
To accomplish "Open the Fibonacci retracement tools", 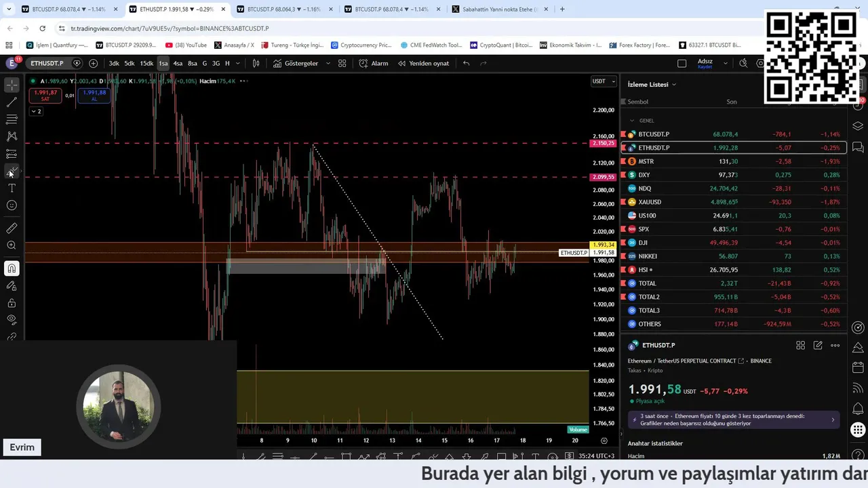I will [12, 119].
